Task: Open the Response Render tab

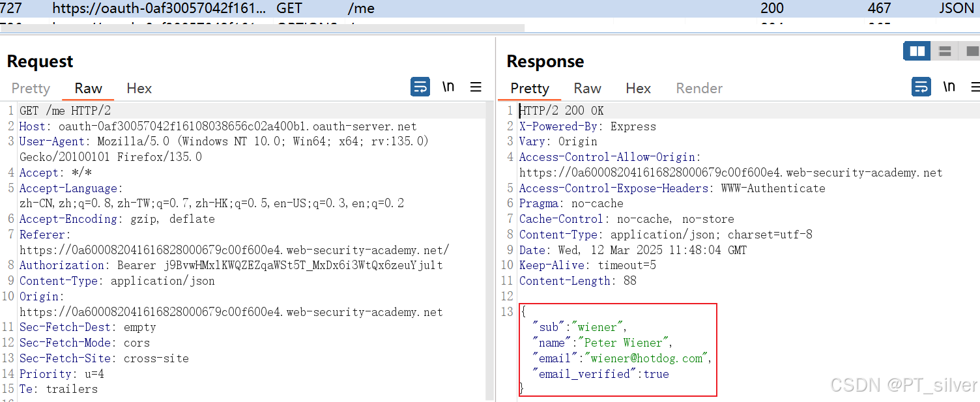Action: 699,89
